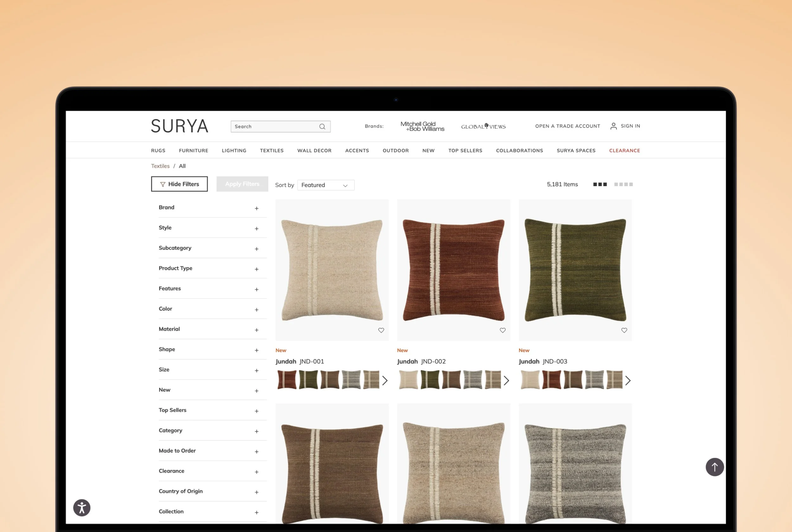Click the sign in user icon

(x=613, y=126)
